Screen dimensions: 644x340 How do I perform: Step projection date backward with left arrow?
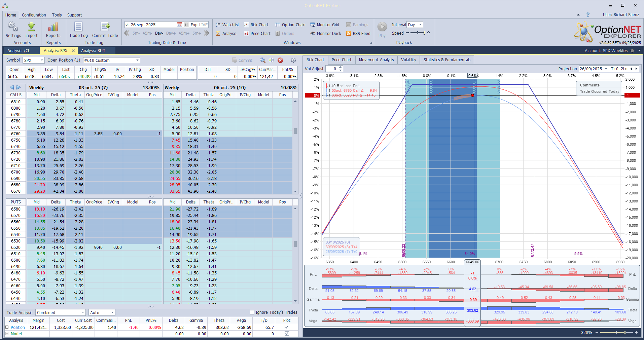pos(631,69)
